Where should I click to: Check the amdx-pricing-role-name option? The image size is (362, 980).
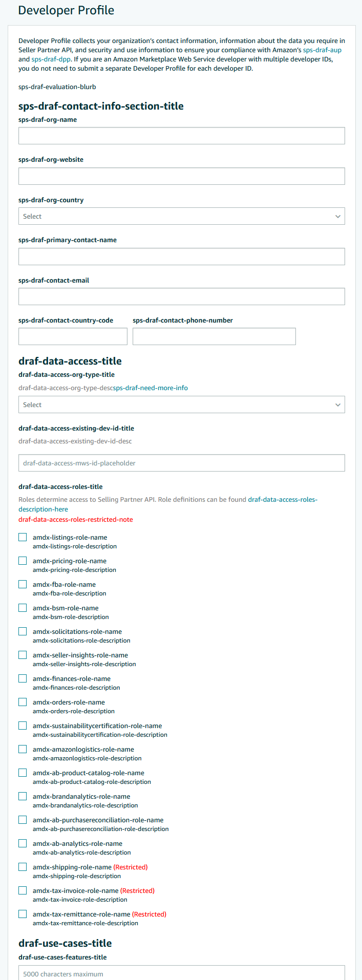[23, 560]
